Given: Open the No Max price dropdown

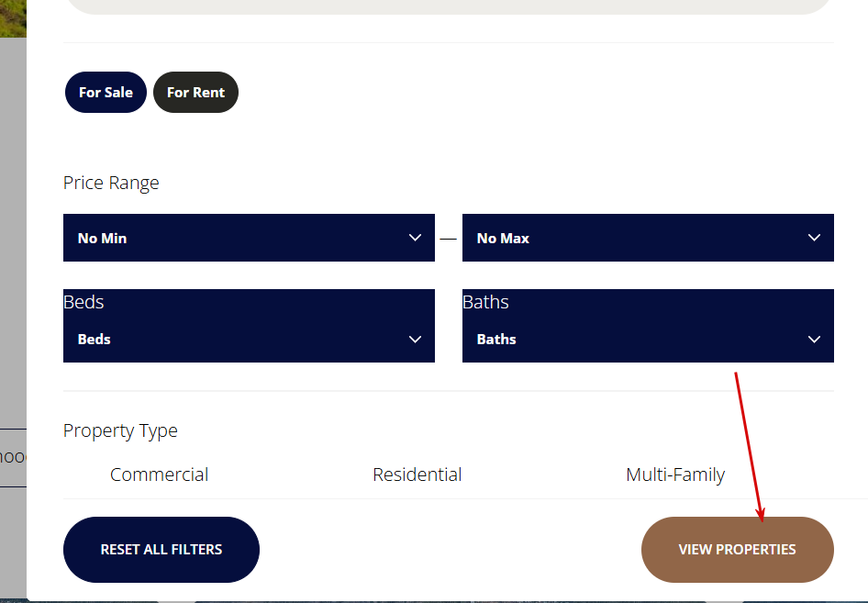Looking at the screenshot, I should pos(633,238).
